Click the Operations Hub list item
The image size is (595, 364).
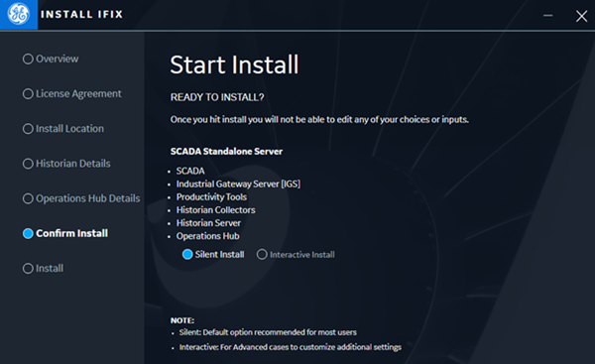click(x=207, y=236)
